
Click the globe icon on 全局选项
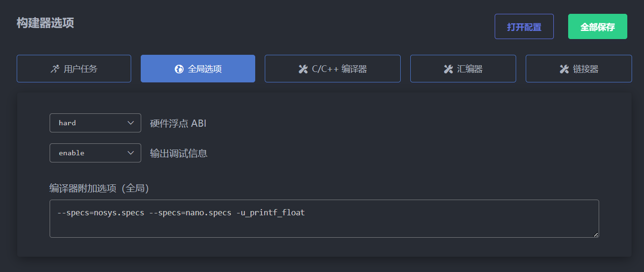[179, 69]
